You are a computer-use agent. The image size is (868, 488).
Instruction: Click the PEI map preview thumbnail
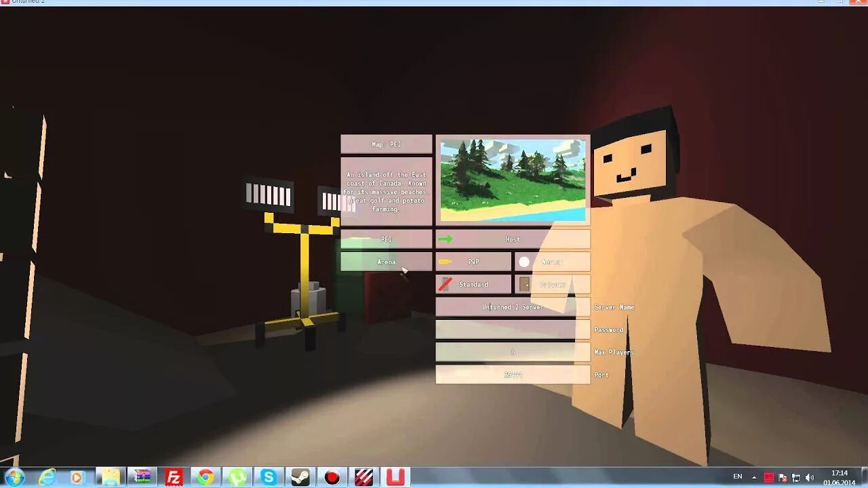pyautogui.click(x=513, y=180)
